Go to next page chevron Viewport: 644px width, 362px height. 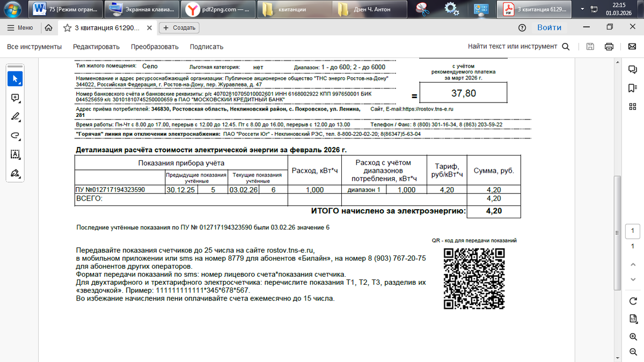(x=633, y=280)
